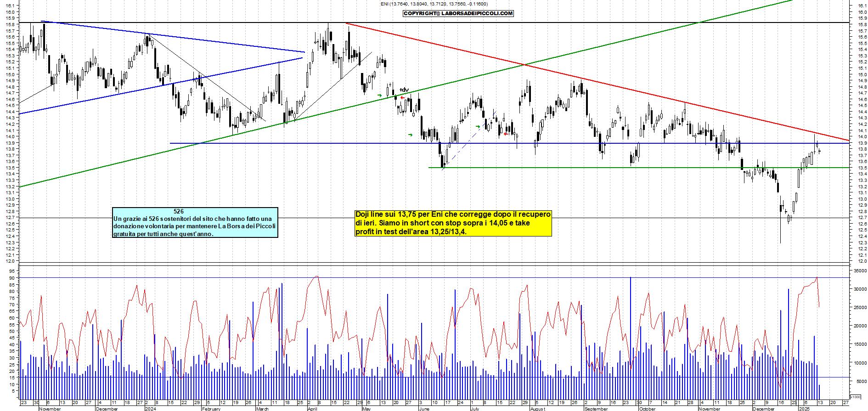Click the 25000 volume axis value

tap(860, 308)
